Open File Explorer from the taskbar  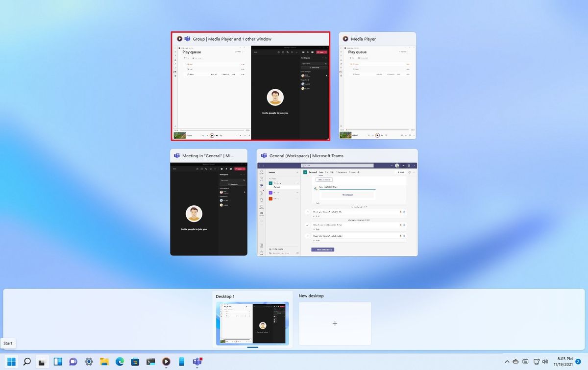click(104, 362)
